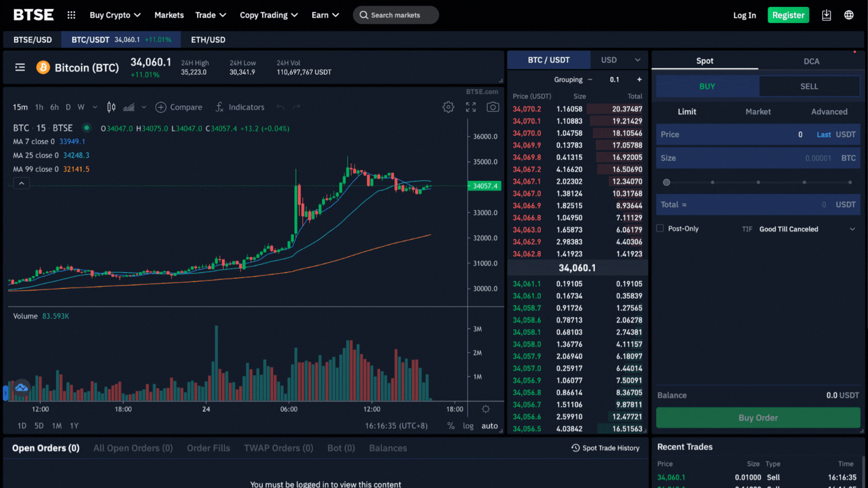Open the language globe icon
Viewport: 868px width, 488px height.
849,15
